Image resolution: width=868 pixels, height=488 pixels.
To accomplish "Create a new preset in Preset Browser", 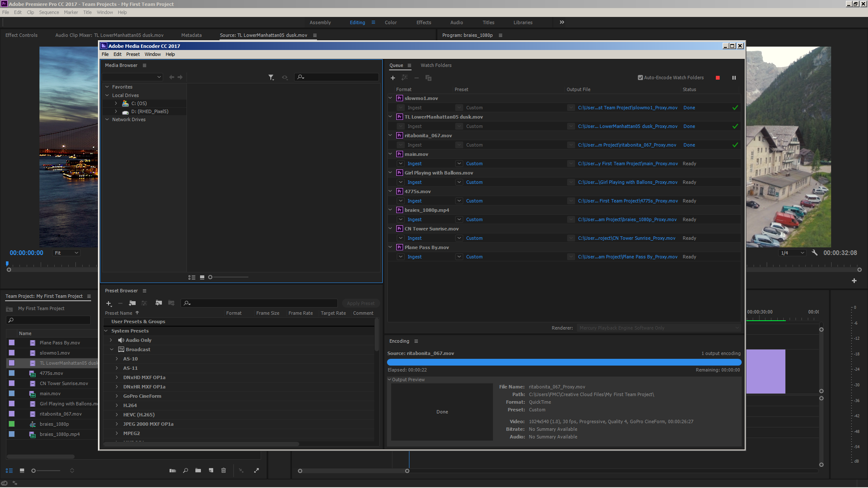I will (109, 303).
